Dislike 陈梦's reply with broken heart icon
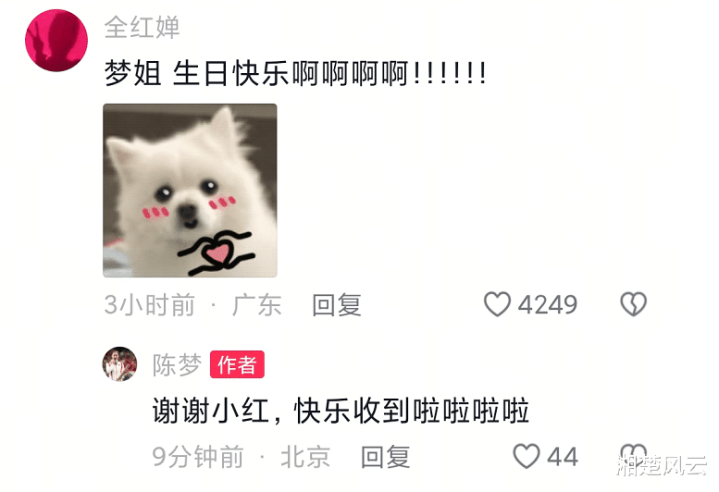The height and width of the screenshot is (492, 719). [x=633, y=455]
